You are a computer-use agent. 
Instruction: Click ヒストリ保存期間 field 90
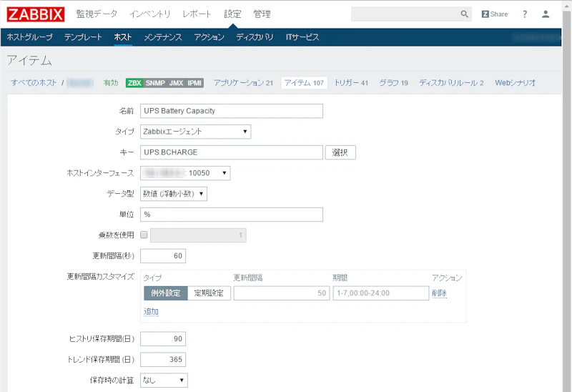click(163, 339)
